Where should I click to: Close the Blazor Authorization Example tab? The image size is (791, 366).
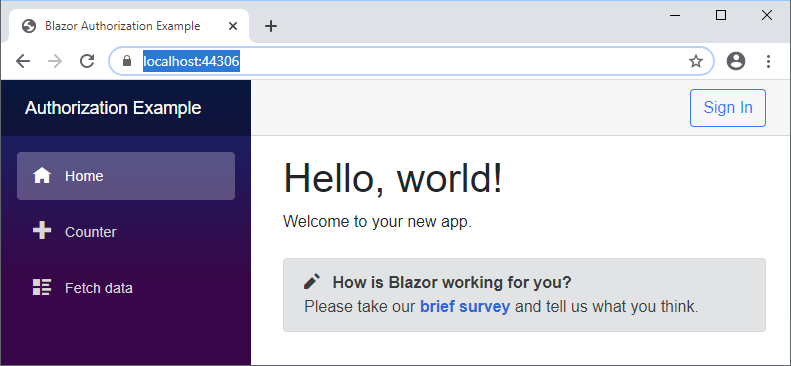(x=233, y=26)
